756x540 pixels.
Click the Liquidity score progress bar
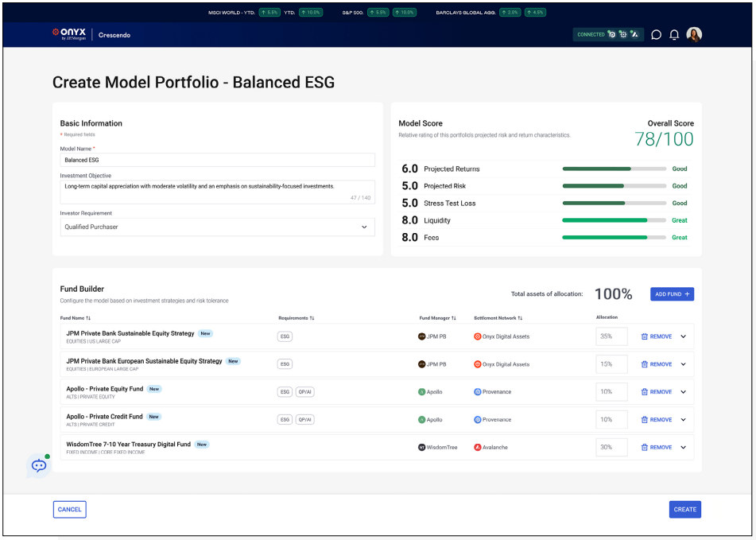[614, 220]
